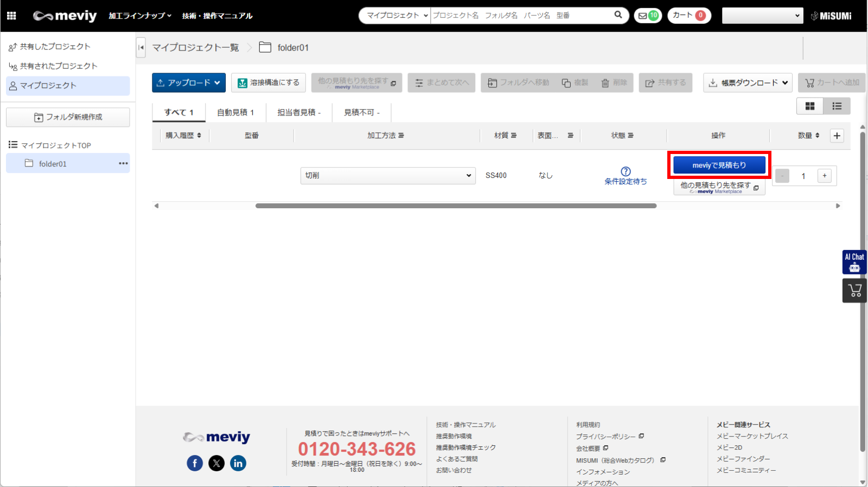Select the 自動見積 tab

pyautogui.click(x=235, y=112)
